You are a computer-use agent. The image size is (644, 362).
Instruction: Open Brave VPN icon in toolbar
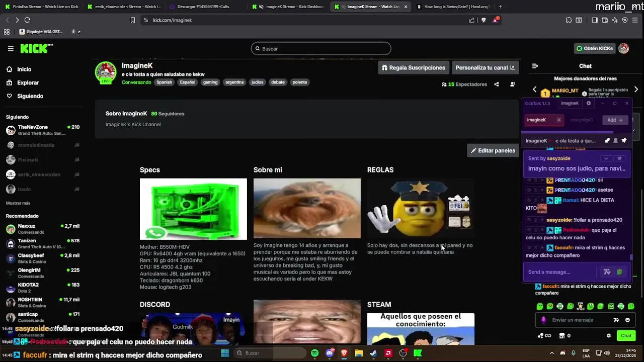tap(625, 20)
